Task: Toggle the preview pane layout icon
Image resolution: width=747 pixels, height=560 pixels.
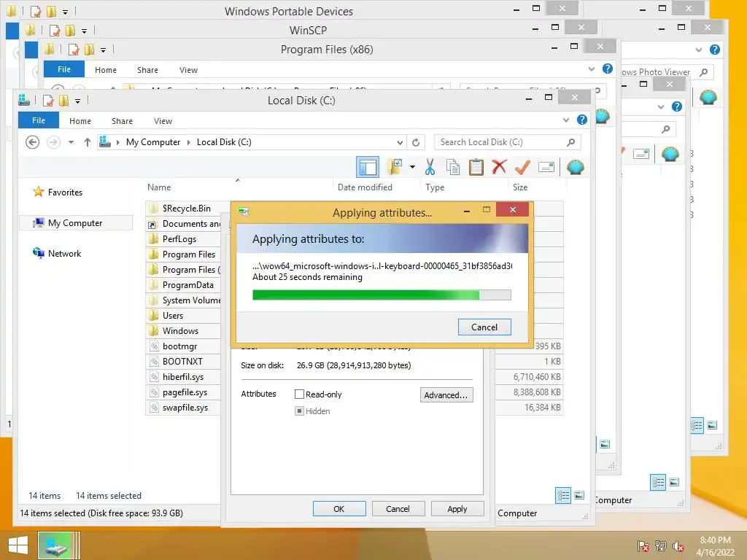Action: coord(368,167)
